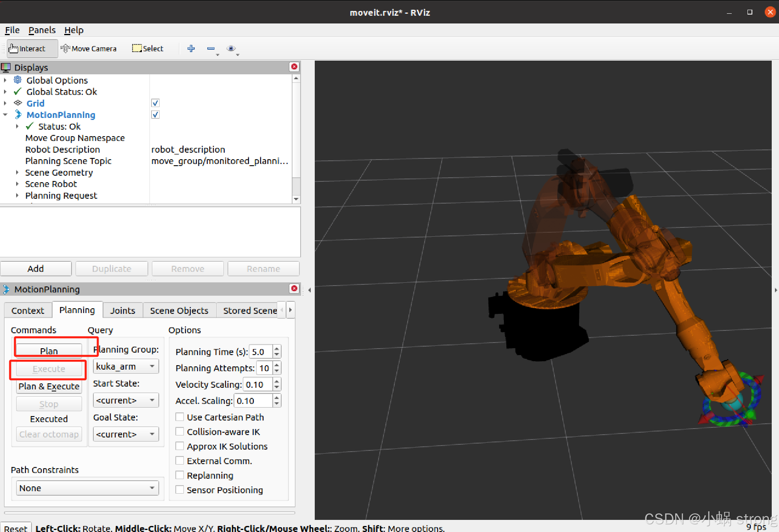Click the blue minus remove-tool icon
The image size is (779, 532).
click(x=211, y=48)
